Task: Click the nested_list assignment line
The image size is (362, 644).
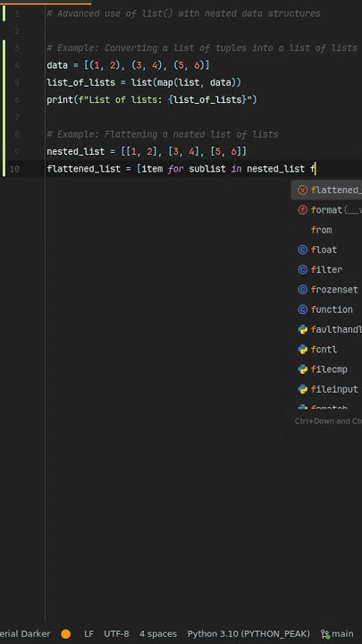Action: click(147, 151)
